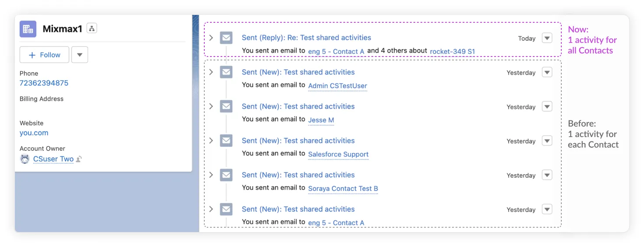Viewport: 644px width, 247px height.
Task: Open account hierarchy icon beside Mixmax1
Action: click(92, 28)
